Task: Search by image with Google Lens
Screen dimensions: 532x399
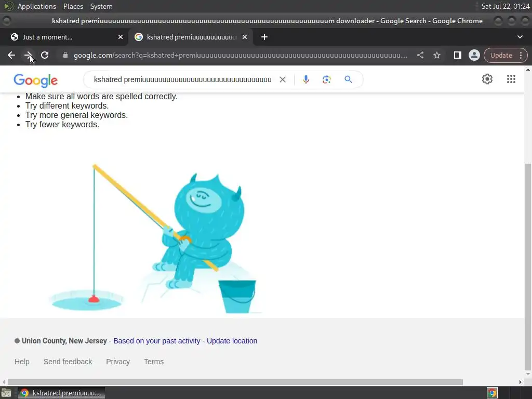Action: point(327,79)
